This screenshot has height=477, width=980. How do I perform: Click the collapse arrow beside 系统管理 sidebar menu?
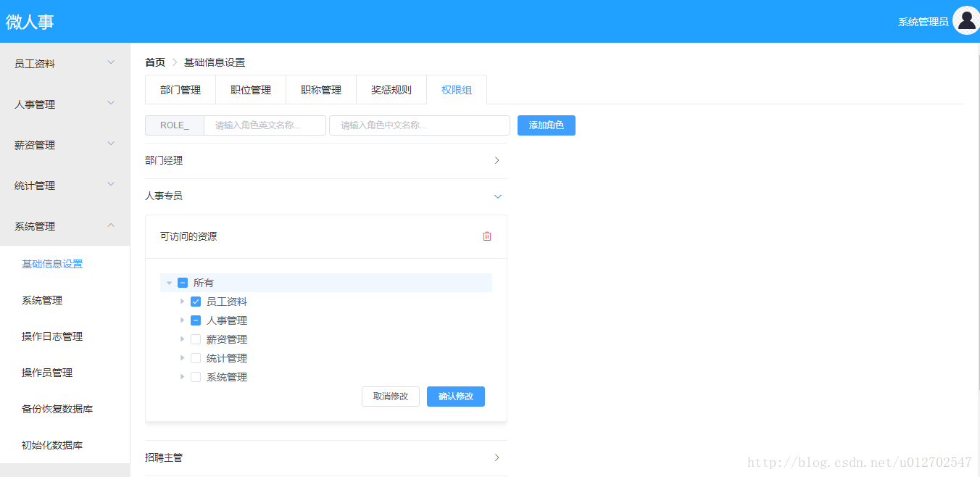pyautogui.click(x=111, y=225)
